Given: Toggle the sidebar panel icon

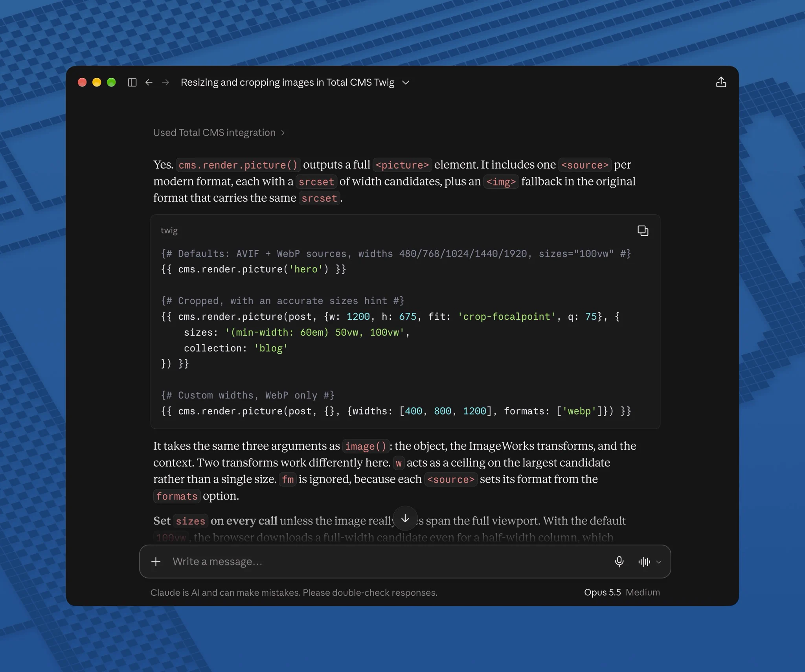Looking at the screenshot, I should point(132,82).
